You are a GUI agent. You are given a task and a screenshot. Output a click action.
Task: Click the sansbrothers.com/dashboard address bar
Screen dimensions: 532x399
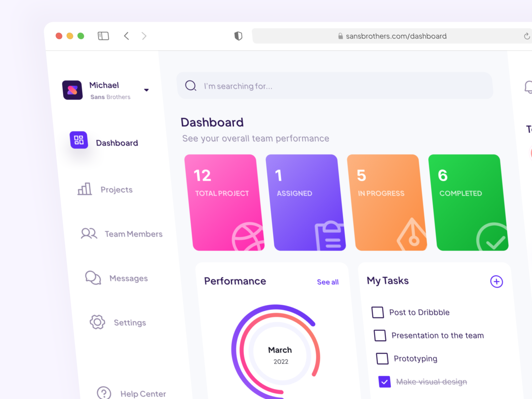pyautogui.click(x=392, y=36)
